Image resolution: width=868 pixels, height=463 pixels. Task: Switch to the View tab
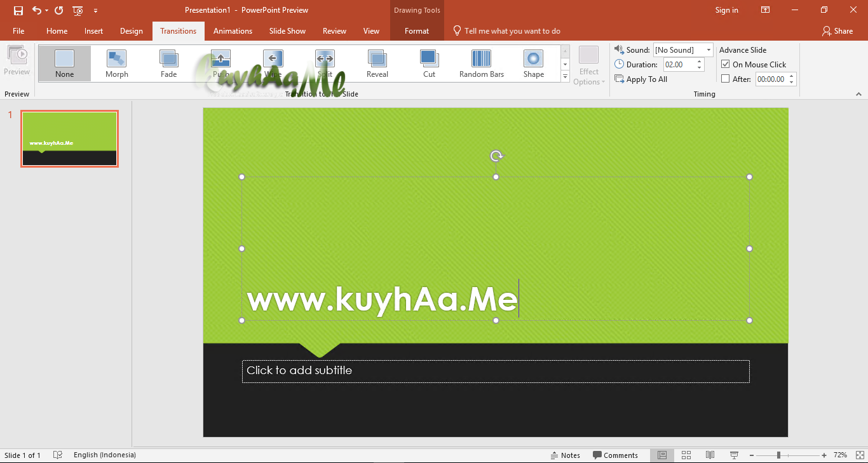[371, 31]
